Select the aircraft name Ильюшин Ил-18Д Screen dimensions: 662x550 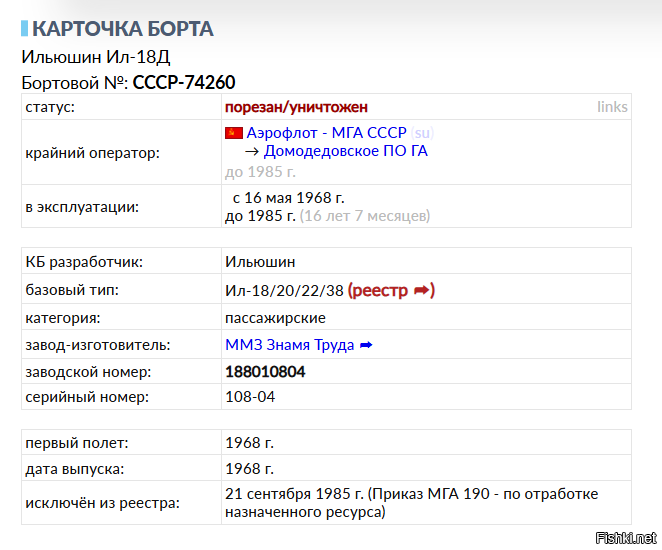(x=96, y=57)
